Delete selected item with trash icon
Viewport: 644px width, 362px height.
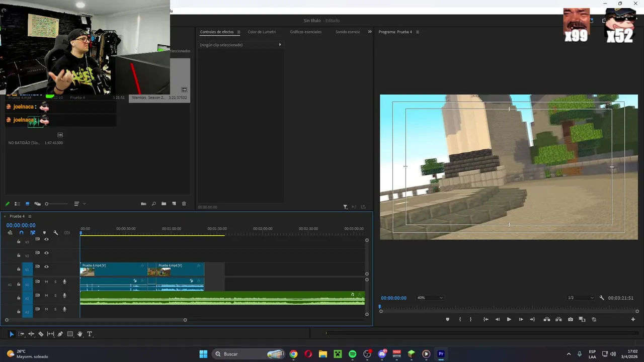184,204
